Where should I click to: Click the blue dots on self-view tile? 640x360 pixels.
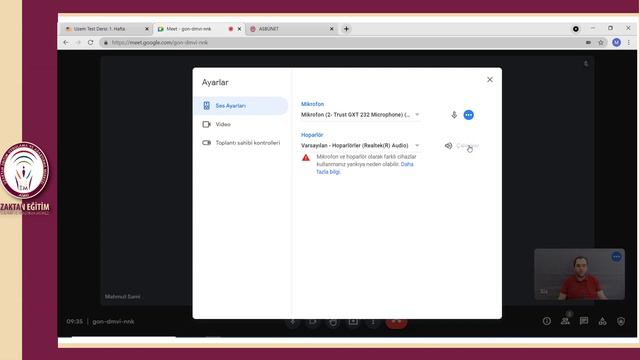click(x=616, y=257)
